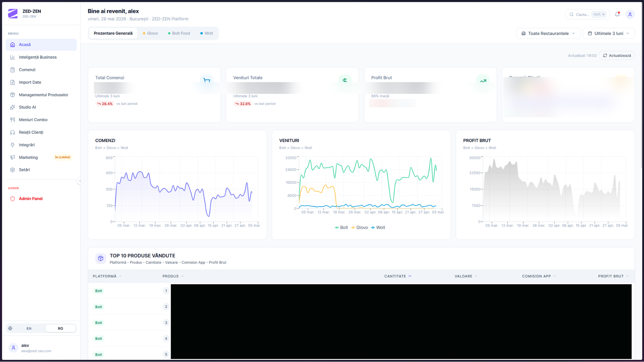644x362 pixels.
Task: Click the Integrări plug icon
Action: (x=12, y=145)
